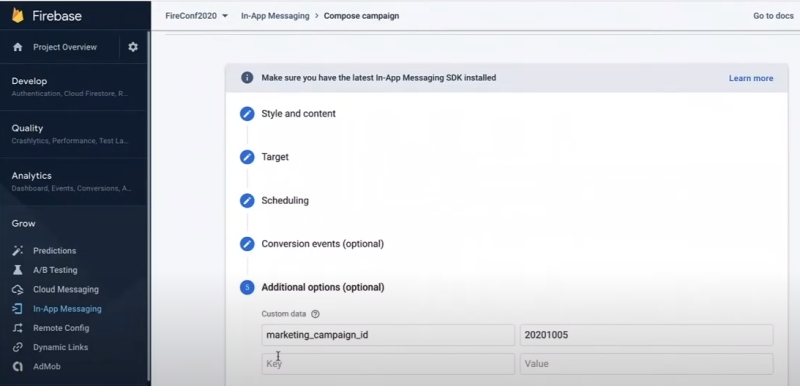
Task: Expand the Target step
Action: (275, 157)
